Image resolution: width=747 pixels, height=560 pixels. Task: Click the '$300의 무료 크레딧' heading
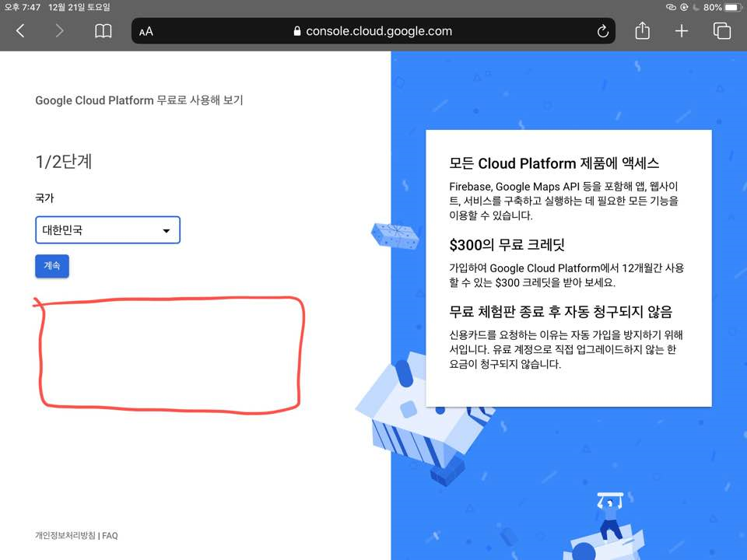click(507, 245)
